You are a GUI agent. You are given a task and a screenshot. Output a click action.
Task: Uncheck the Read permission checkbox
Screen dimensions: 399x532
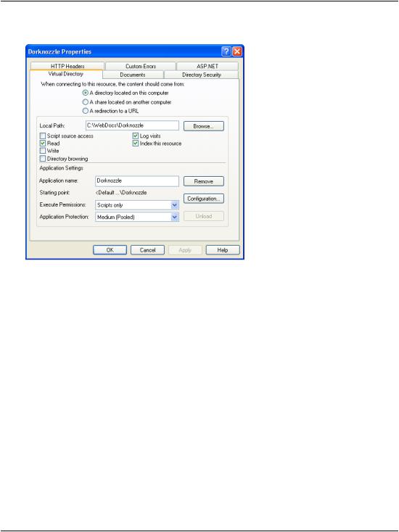(43, 144)
